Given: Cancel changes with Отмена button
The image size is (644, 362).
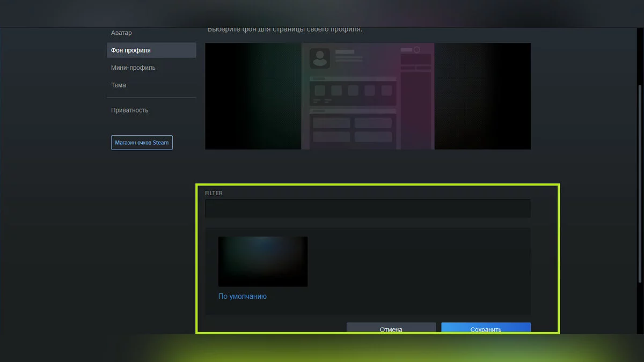Looking at the screenshot, I should (x=391, y=328).
